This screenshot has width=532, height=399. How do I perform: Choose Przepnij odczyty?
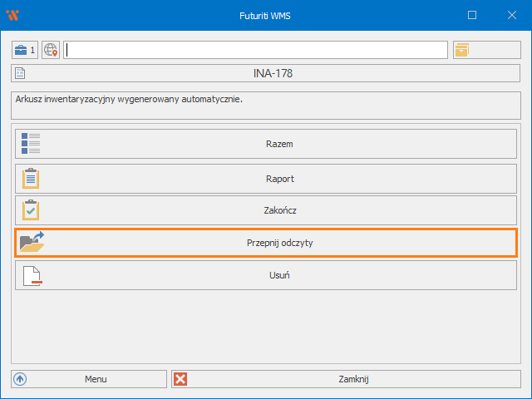click(279, 243)
